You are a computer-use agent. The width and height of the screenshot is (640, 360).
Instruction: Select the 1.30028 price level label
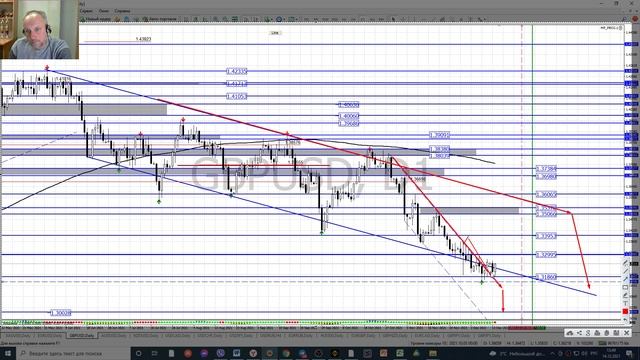click(61, 313)
